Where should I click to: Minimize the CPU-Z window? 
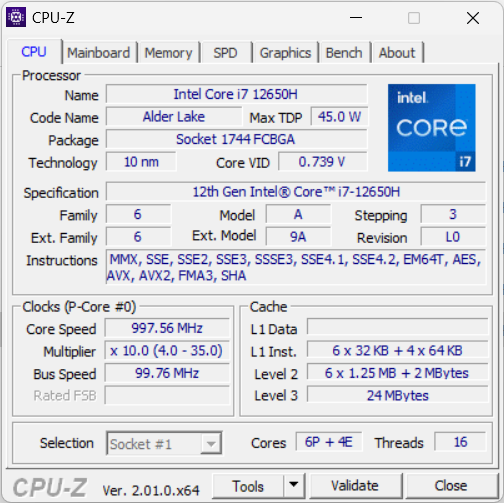356,18
